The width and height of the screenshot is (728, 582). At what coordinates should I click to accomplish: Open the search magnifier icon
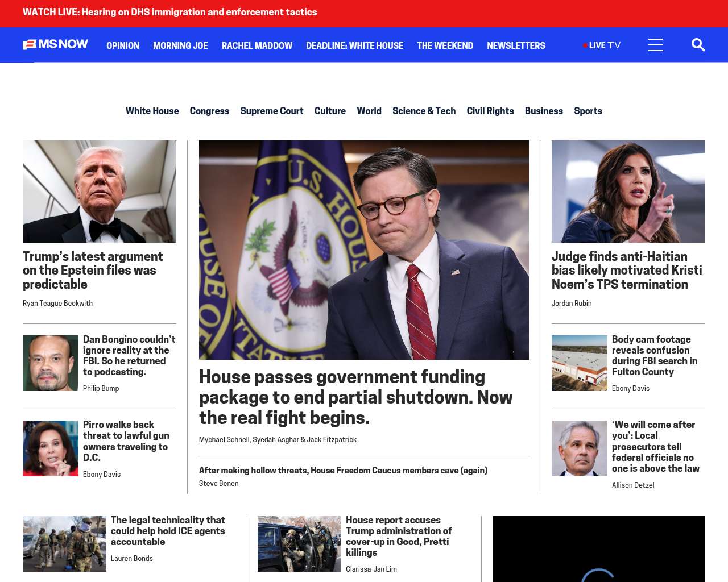tap(698, 45)
